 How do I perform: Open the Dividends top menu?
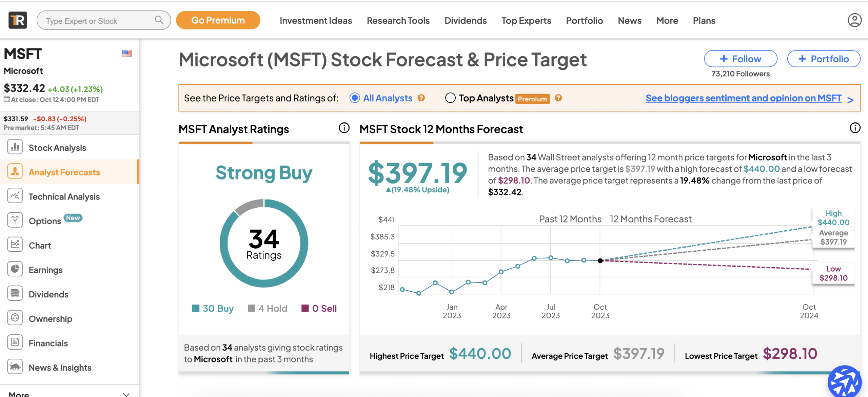(x=466, y=21)
